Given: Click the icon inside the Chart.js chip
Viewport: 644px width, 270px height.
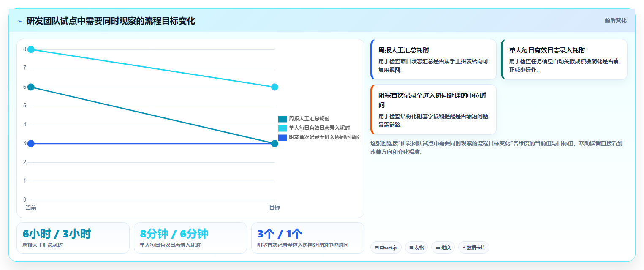Looking at the screenshot, I should 377,248.
